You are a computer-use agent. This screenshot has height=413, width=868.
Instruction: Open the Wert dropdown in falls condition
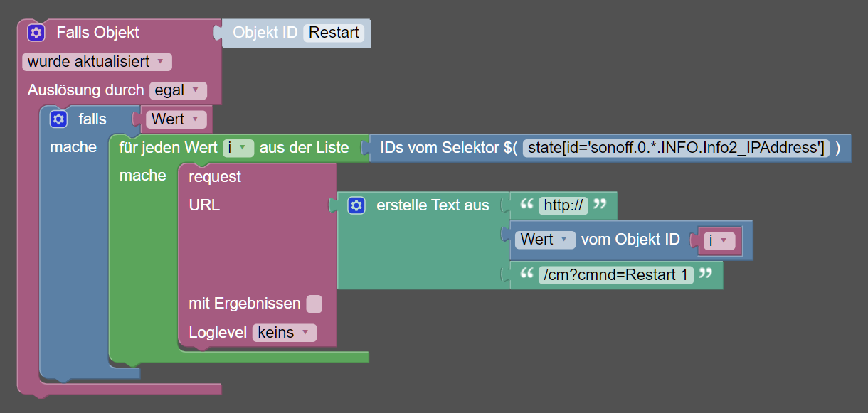tap(176, 119)
